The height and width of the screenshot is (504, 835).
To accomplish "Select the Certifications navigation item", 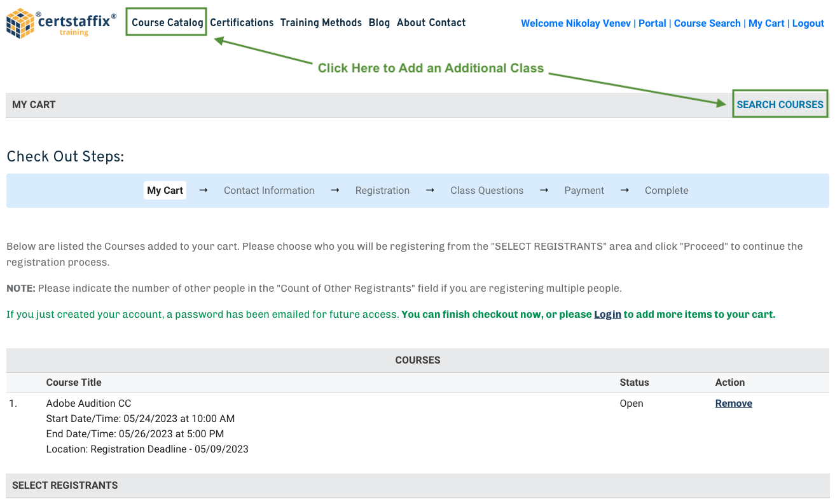I will coord(242,23).
